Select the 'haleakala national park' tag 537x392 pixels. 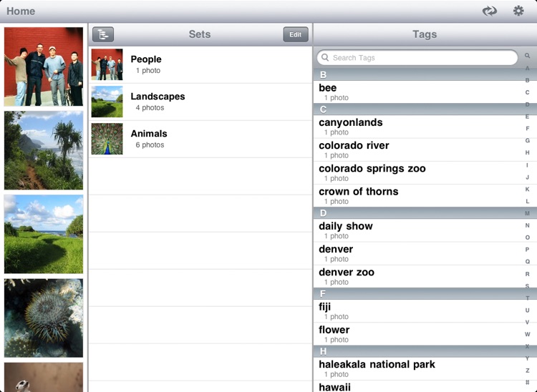coord(419,368)
